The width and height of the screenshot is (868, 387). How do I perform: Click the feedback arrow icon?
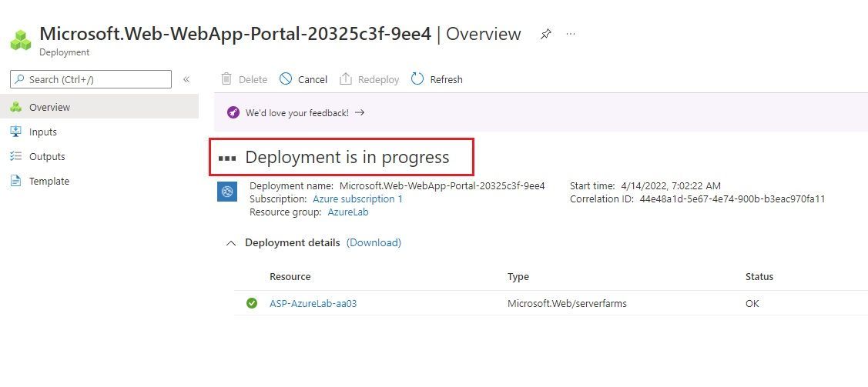coord(360,112)
